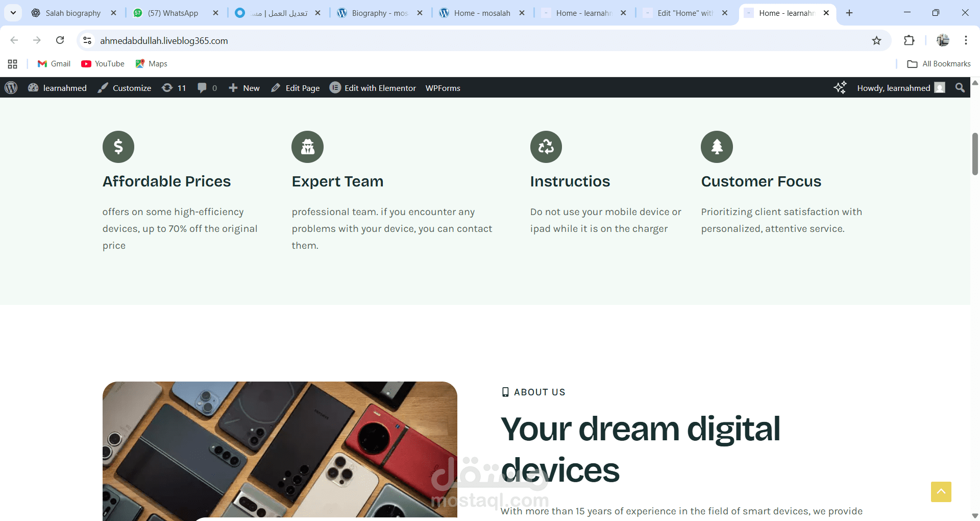Open the Chrome profile avatar

pyautogui.click(x=943, y=40)
